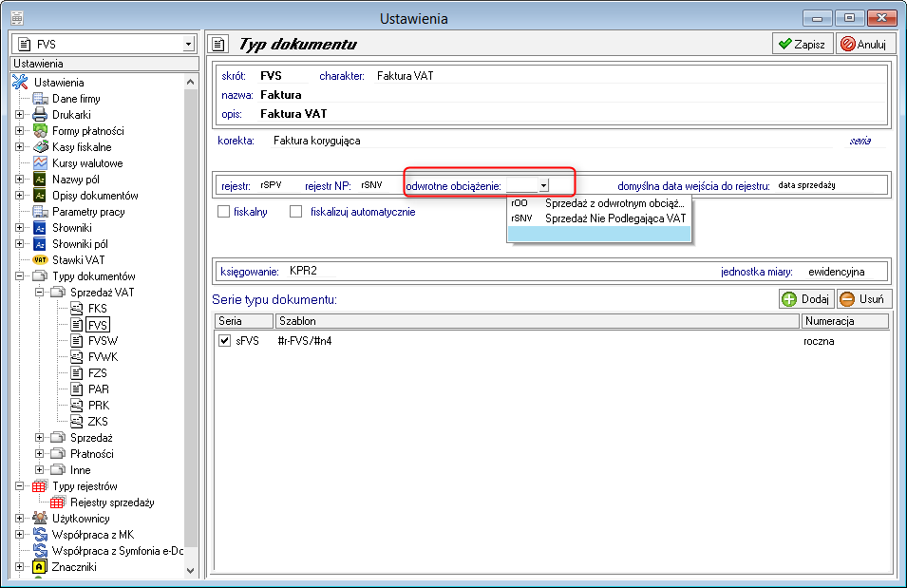Select Współpraca z Symfonia e-Dc item
This screenshot has width=907, height=588.
pyautogui.click(x=118, y=550)
